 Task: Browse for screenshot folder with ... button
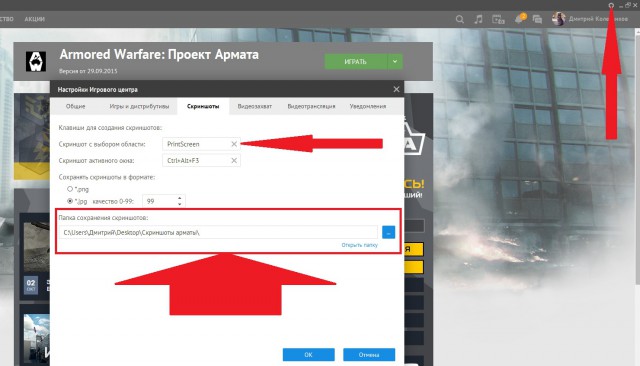(x=389, y=232)
